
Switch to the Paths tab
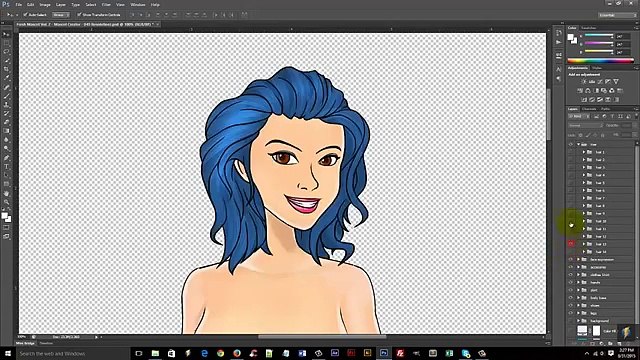[605, 109]
